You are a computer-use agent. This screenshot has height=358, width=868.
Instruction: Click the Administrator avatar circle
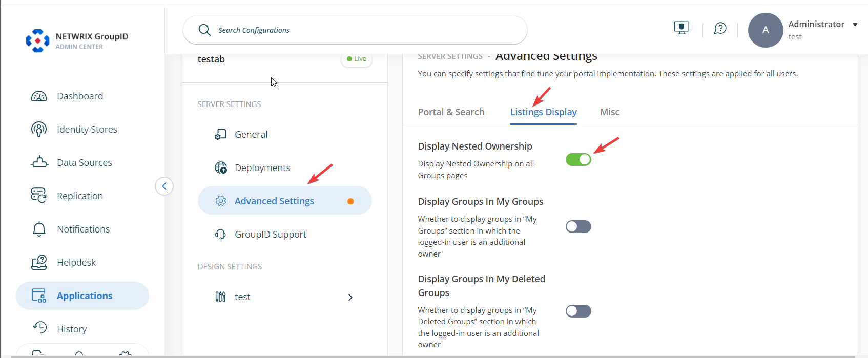point(766,30)
